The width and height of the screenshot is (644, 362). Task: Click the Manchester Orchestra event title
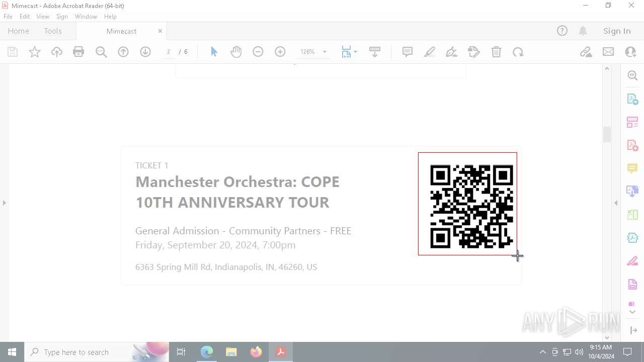(x=237, y=192)
